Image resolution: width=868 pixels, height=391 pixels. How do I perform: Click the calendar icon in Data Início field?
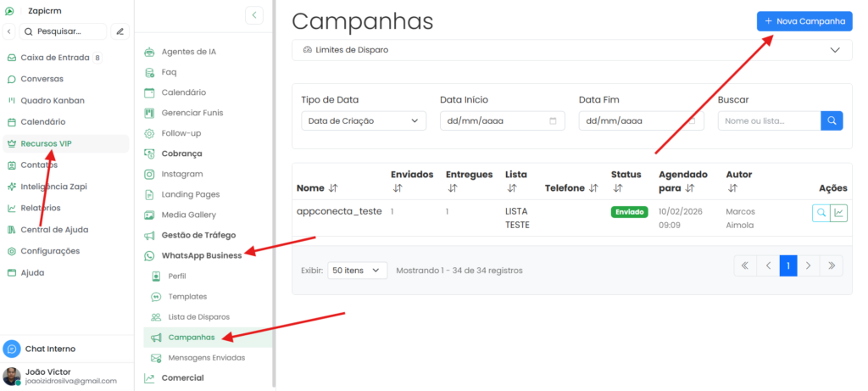tap(553, 120)
